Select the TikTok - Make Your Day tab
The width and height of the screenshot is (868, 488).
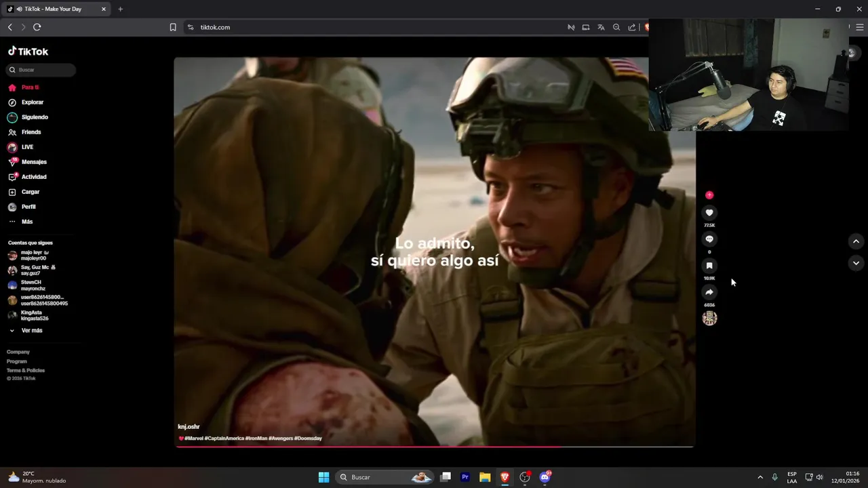coord(57,9)
